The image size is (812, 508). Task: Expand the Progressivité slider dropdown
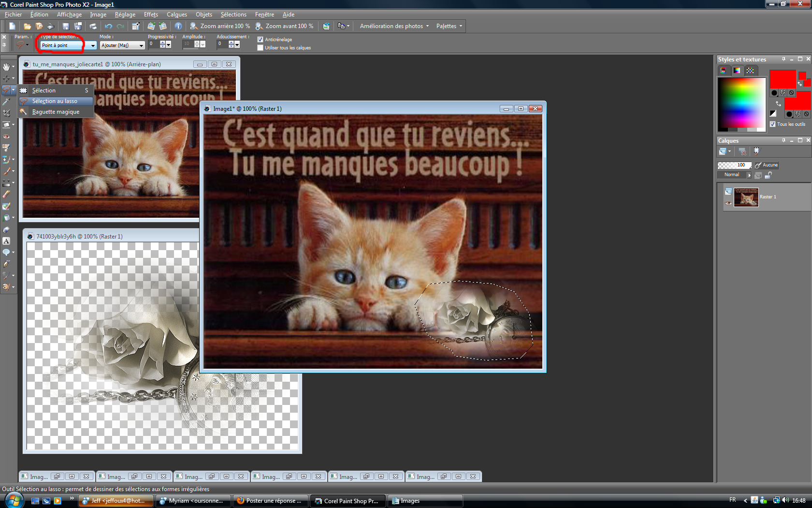point(169,45)
